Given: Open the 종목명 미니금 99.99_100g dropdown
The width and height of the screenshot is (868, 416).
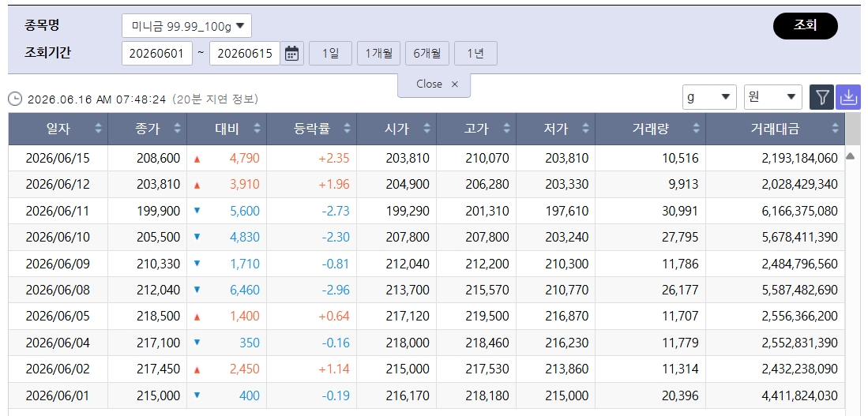Looking at the screenshot, I should [186, 25].
